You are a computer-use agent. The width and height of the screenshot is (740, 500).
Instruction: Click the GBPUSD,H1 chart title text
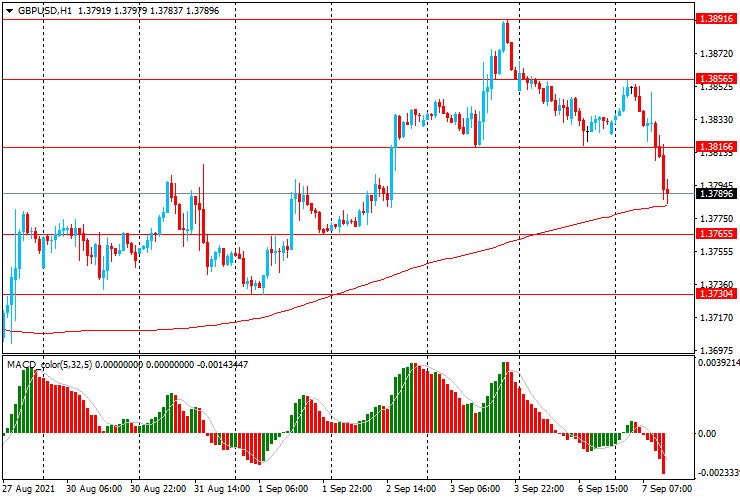point(45,10)
